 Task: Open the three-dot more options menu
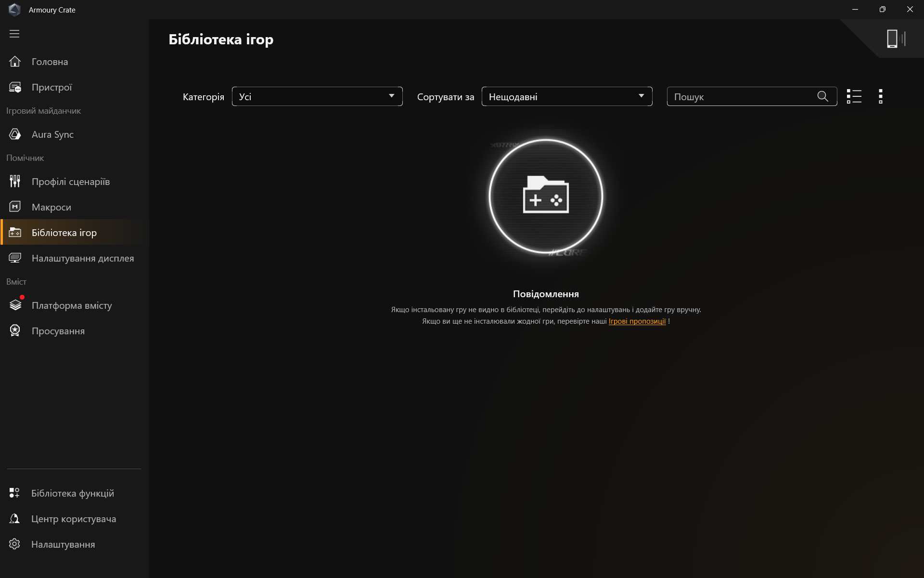click(x=880, y=96)
